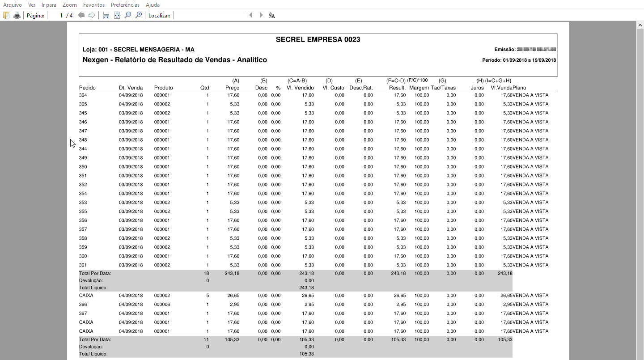The image size is (644, 360).
Task: Open the Zoom menu
Action: tap(70, 5)
